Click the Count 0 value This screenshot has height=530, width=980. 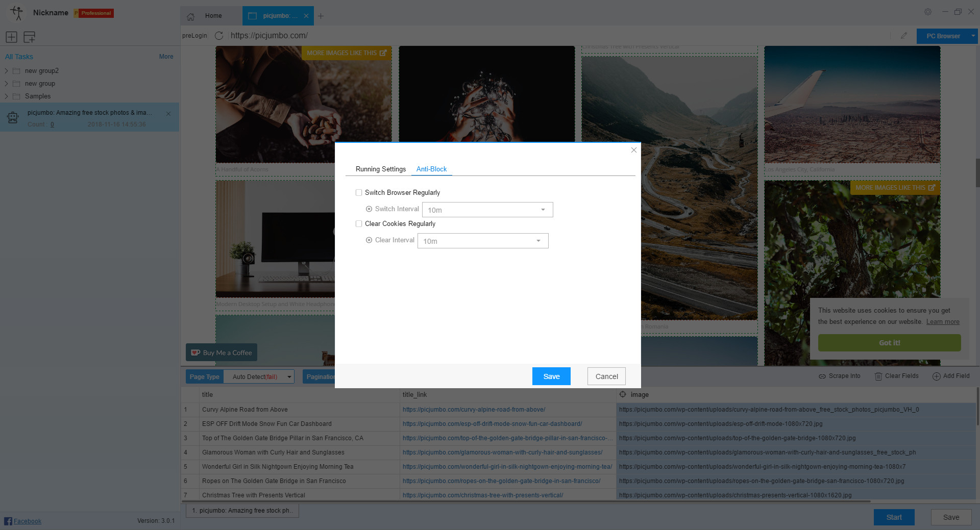pos(52,124)
